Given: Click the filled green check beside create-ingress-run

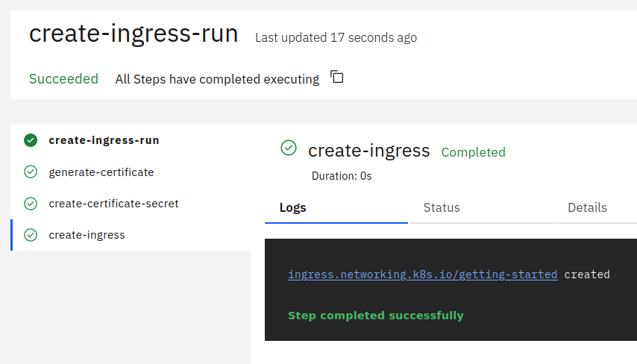Looking at the screenshot, I should point(31,140).
